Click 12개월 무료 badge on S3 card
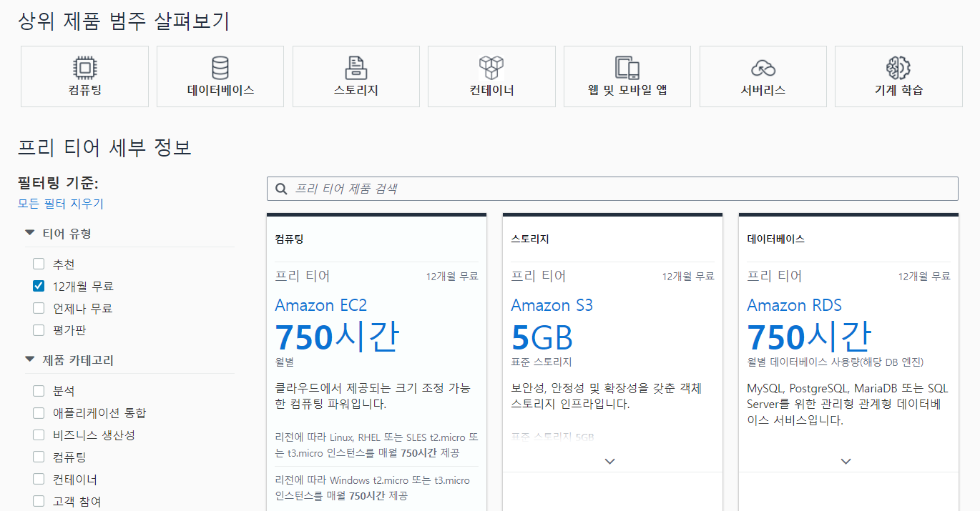 688,276
